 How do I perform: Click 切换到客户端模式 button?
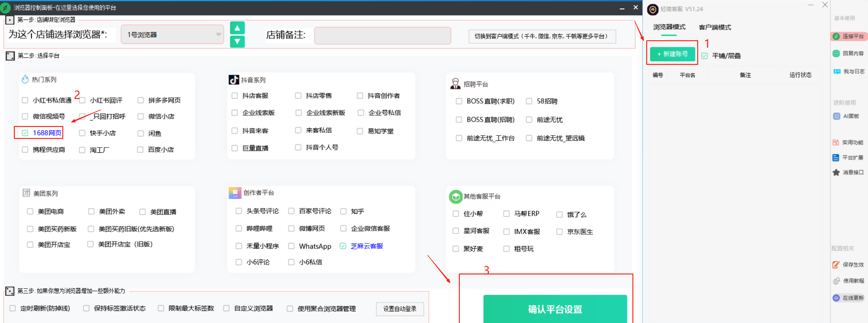click(x=542, y=36)
